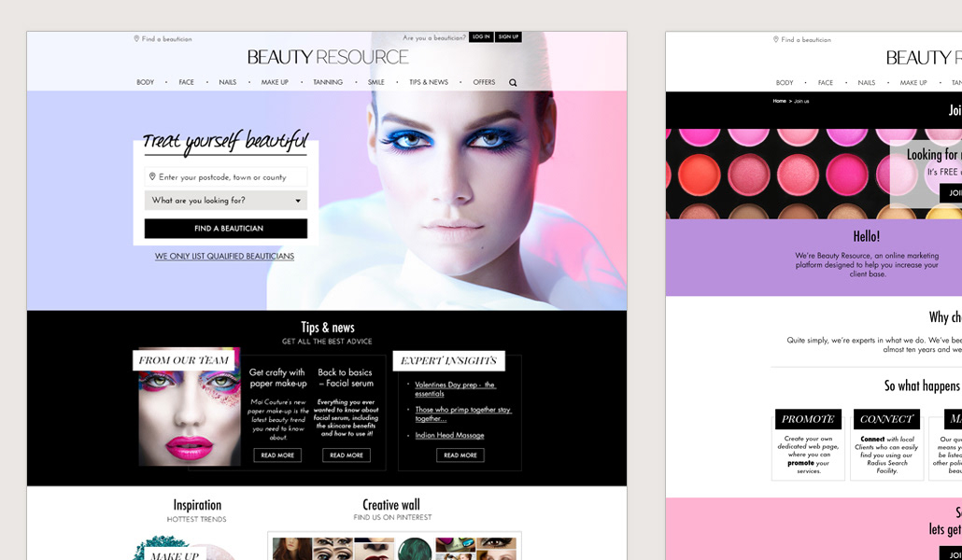Viewport: 962px width, 560px height.
Task: Open FACE menu on right page
Action: [x=826, y=83]
